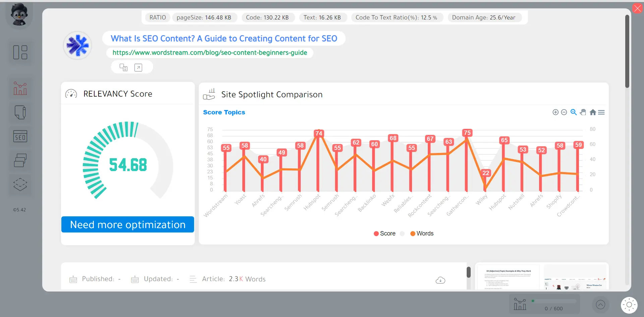Click the Score Topics chart title
The width and height of the screenshot is (644, 317).
coord(224,112)
